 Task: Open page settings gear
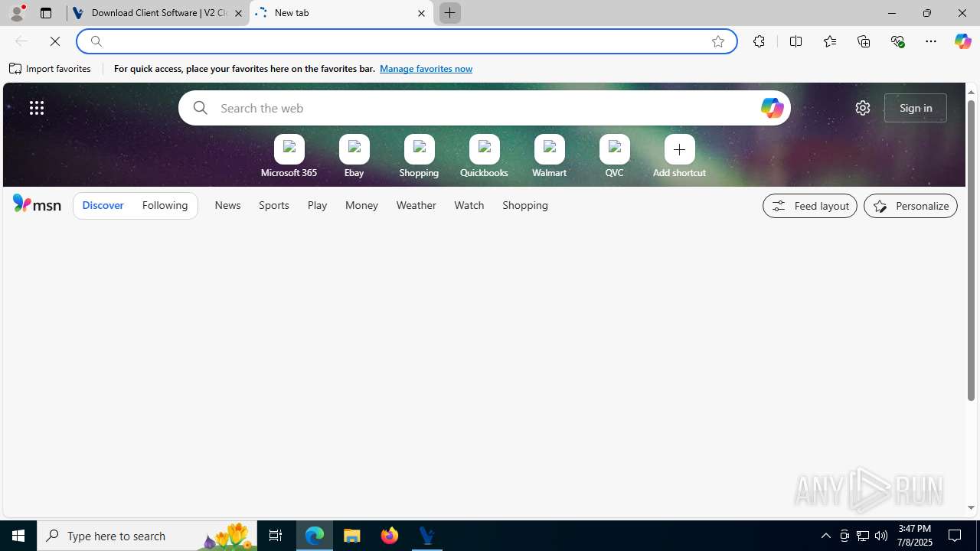point(863,108)
